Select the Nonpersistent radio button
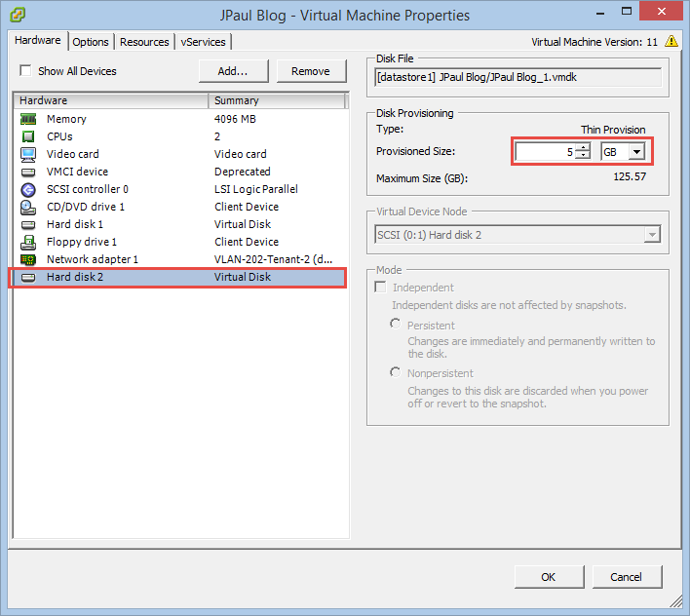Screen dimensions: 690x616 coord(395,372)
